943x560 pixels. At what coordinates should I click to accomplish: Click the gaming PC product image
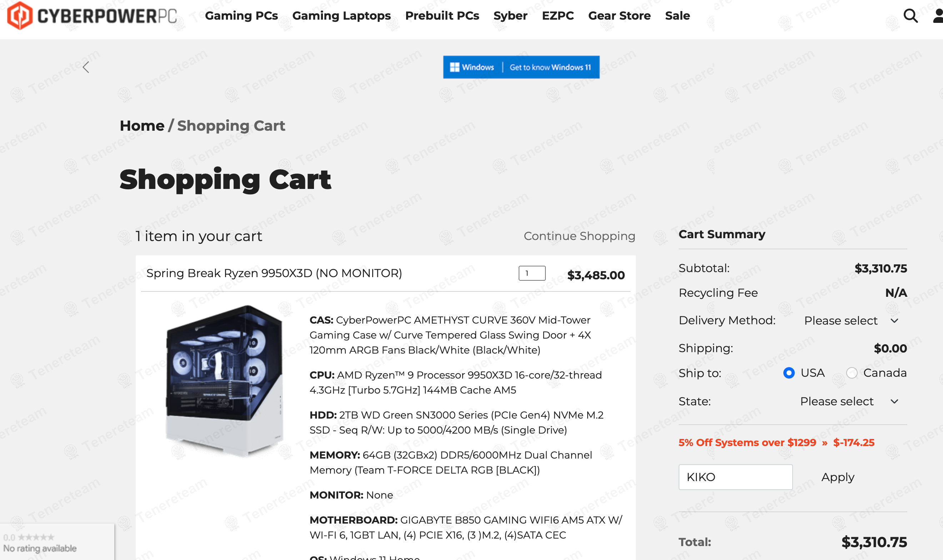tap(225, 381)
